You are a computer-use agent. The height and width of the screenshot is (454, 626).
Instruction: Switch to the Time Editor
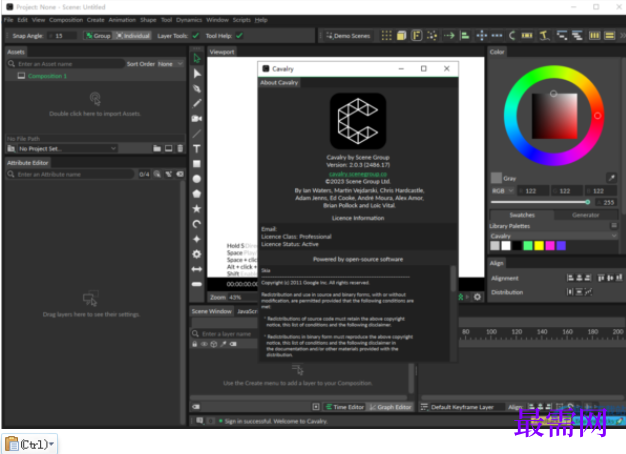click(345, 407)
